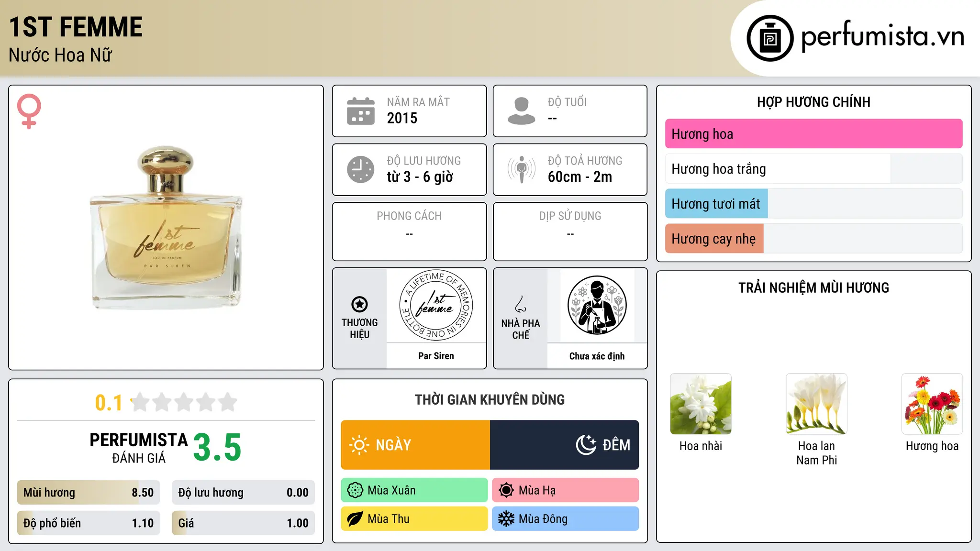
Task: Select the Đêm nighttime bar
Action: tap(565, 445)
